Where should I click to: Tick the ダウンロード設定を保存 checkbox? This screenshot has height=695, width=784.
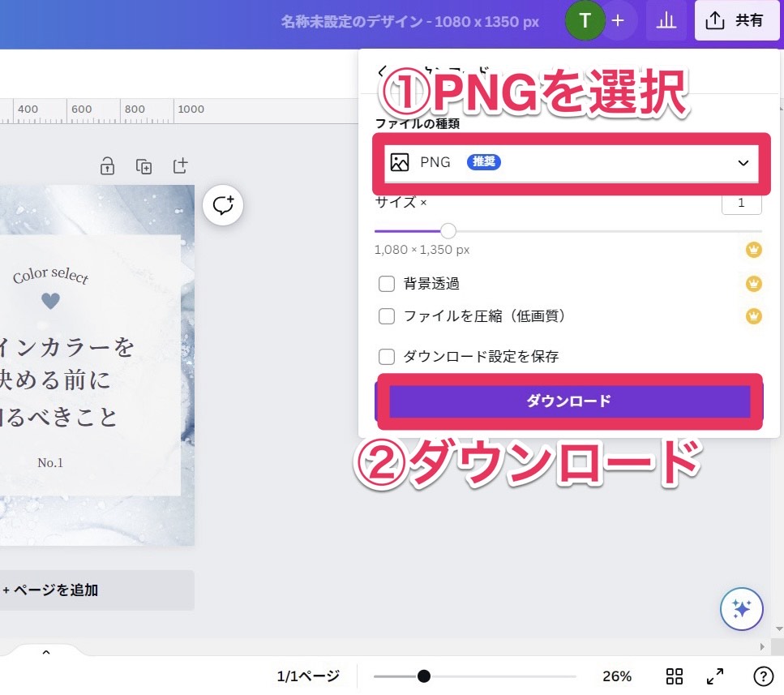pos(387,356)
